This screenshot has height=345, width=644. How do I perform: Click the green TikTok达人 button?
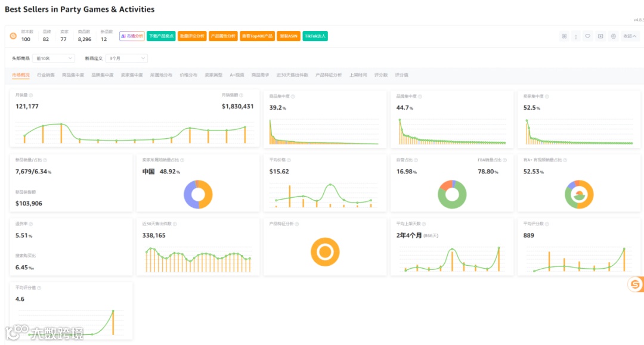click(x=315, y=36)
